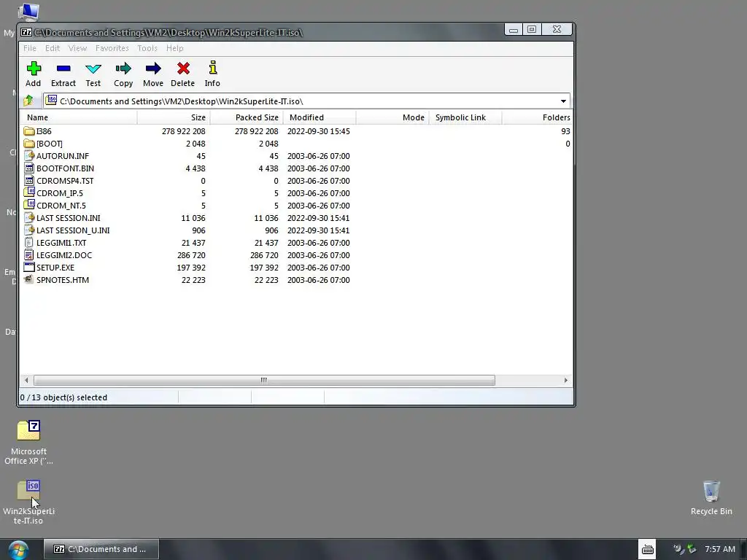
Task: Select the Recycle Bin desktop icon
Action: point(711,497)
